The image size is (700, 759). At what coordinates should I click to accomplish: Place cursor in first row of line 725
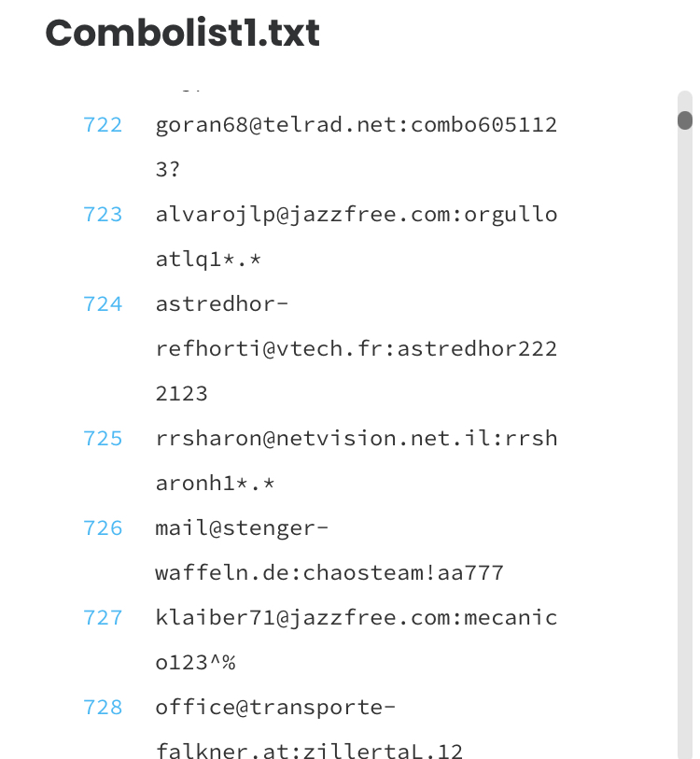point(356,439)
